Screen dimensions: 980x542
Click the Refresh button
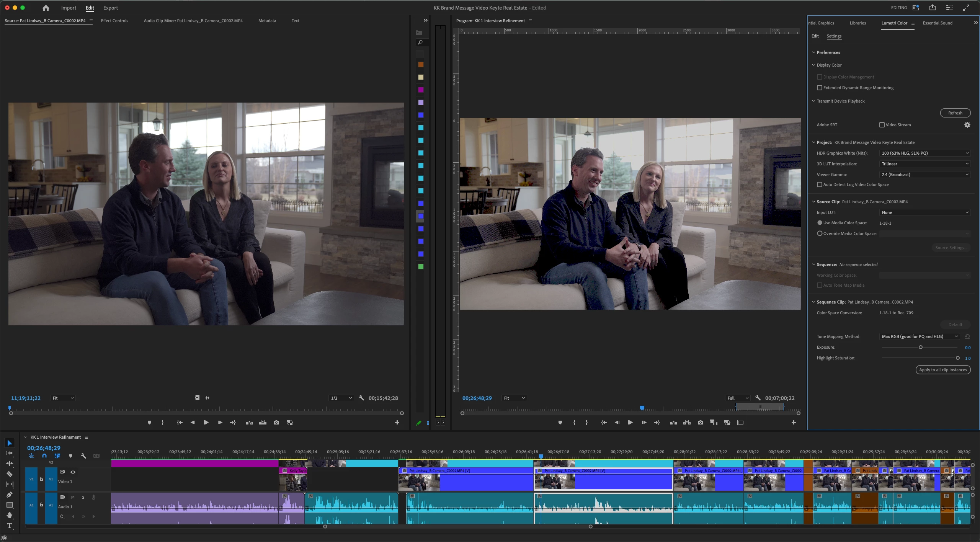[x=955, y=113]
